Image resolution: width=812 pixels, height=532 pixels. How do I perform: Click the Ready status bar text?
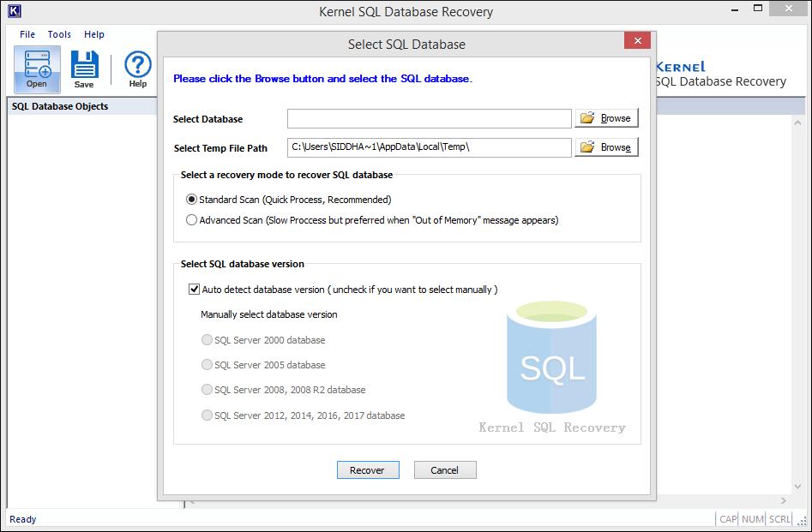23,519
